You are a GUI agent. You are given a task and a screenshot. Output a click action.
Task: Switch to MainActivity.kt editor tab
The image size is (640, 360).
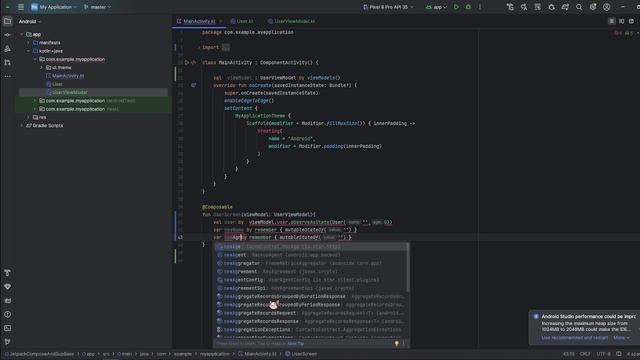coord(199,21)
